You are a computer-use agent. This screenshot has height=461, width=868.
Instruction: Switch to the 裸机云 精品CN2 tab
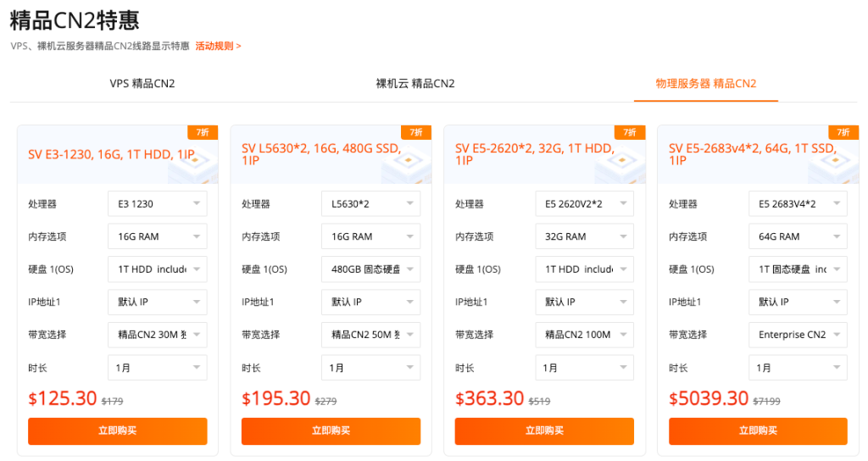click(415, 84)
